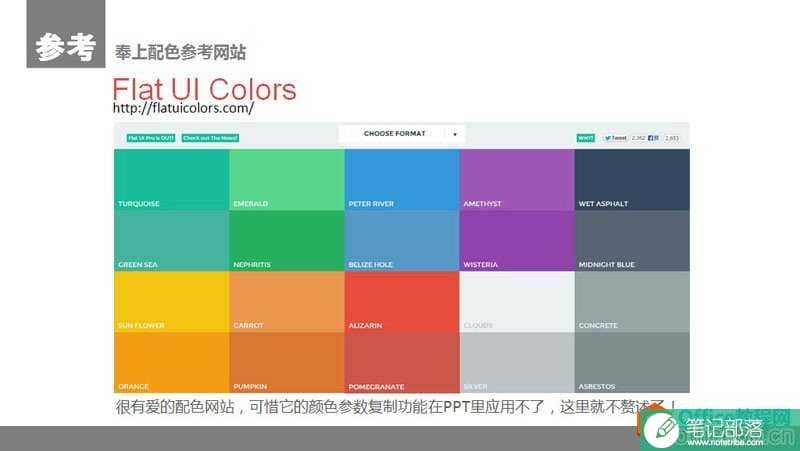800x451 pixels.
Task: Click the Facebook like icon
Action: (653, 138)
